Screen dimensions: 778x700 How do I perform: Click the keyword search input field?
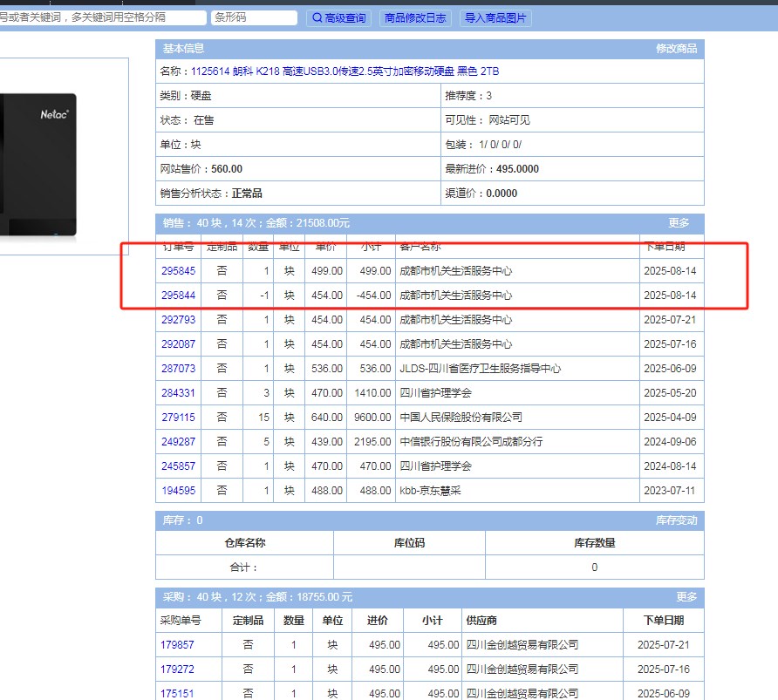102,17
